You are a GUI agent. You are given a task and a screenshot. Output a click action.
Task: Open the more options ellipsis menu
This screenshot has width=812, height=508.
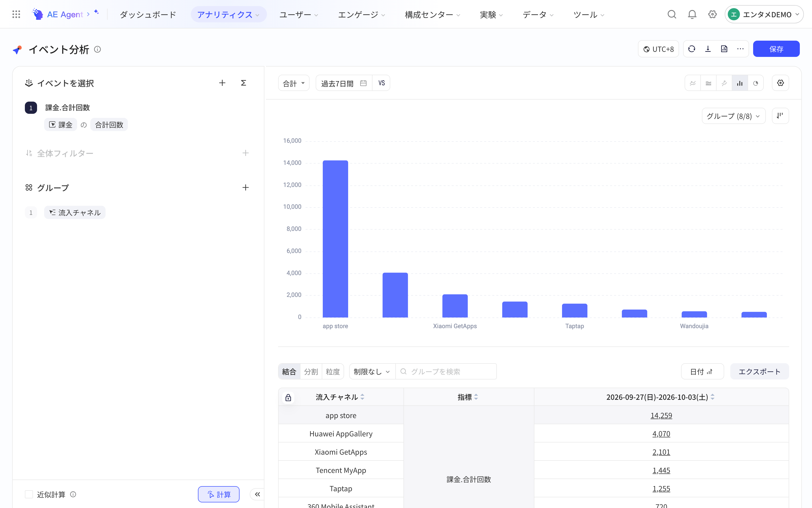(740, 49)
